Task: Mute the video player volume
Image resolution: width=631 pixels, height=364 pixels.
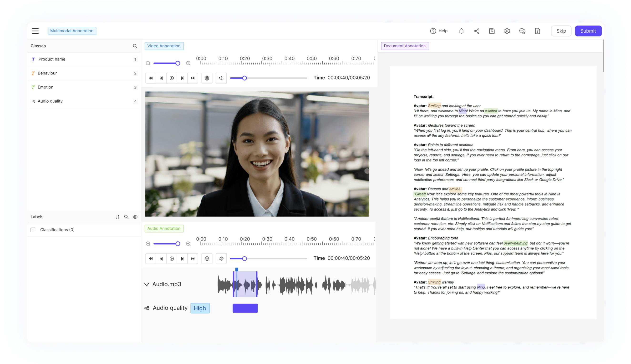Action: [221, 78]
